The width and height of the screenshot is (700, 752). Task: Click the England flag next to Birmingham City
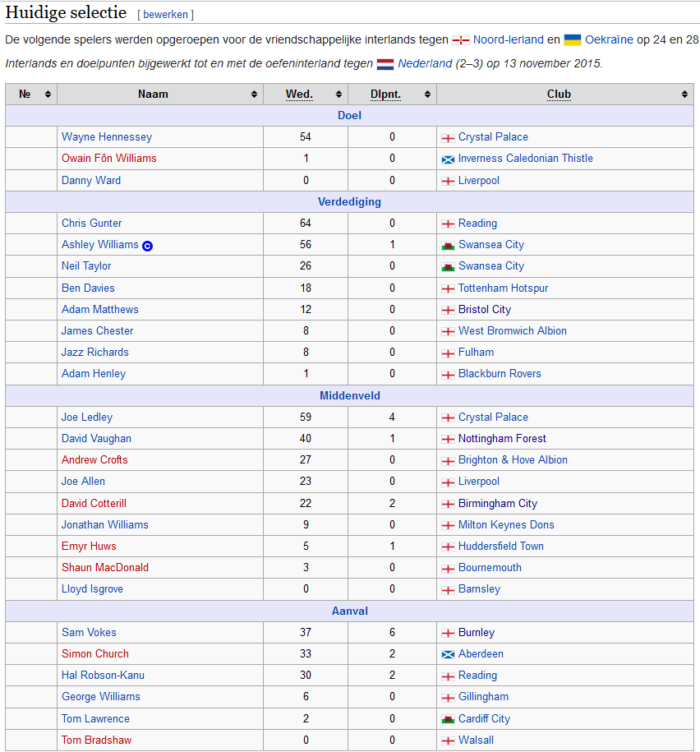click(448, 504)
